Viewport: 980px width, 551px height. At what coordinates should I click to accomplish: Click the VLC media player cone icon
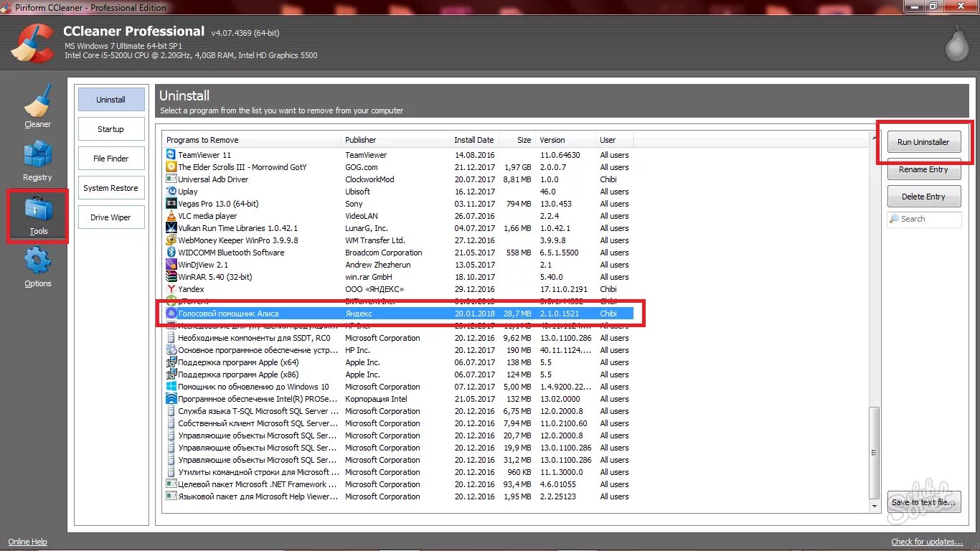[x=171, y=216]
